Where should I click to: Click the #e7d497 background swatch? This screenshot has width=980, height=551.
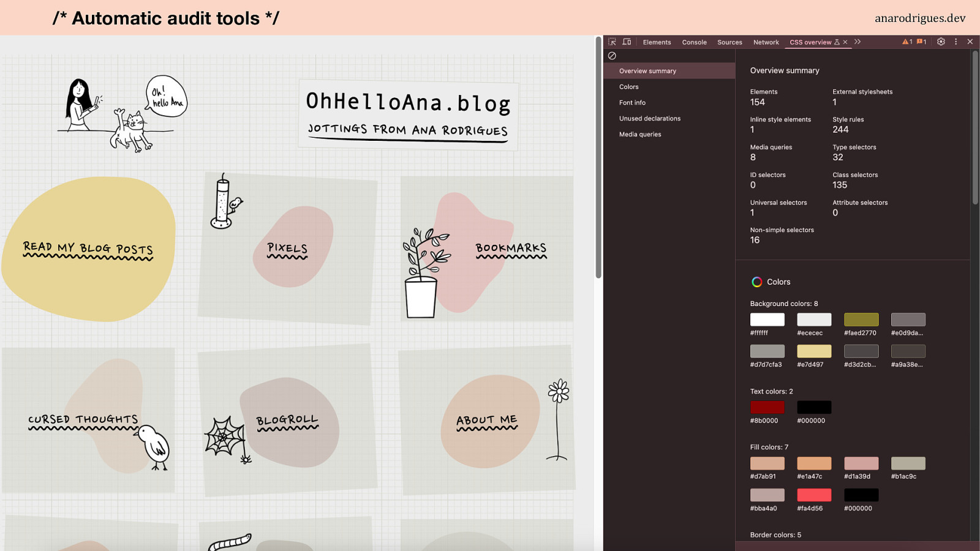[x=814, y=351]
